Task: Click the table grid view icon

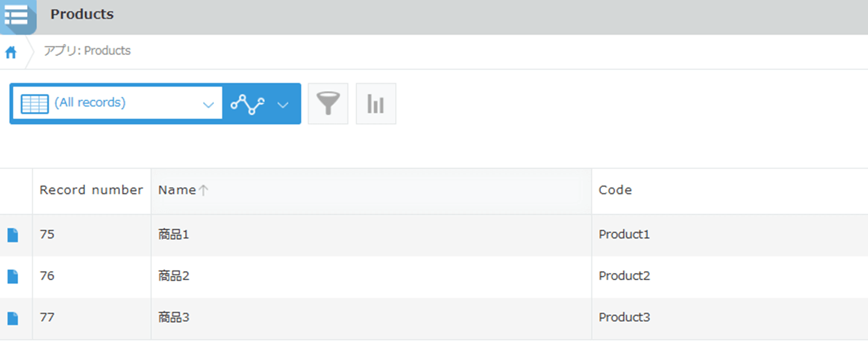Action: coord(34,104)
